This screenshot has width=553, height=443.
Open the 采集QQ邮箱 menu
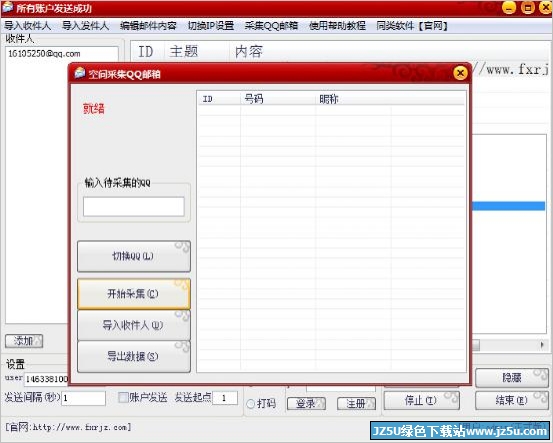tap(271, 26)
